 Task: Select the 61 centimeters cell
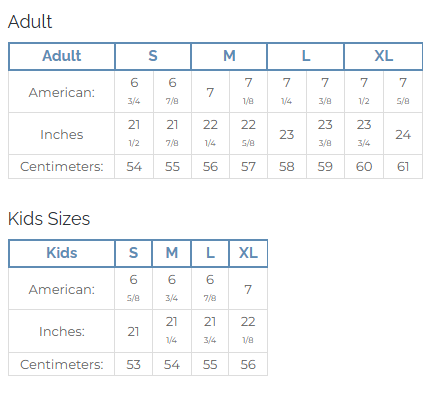click(403, 166)
